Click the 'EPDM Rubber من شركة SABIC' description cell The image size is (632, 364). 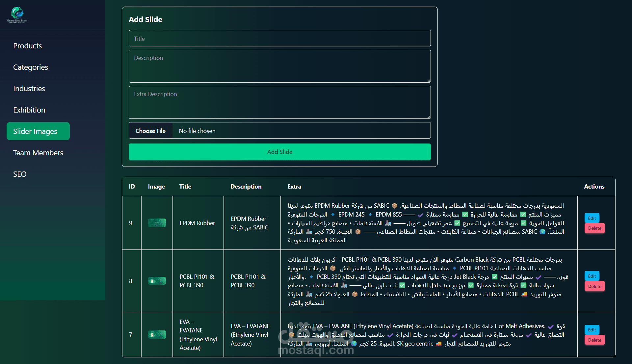pos(252,223)
